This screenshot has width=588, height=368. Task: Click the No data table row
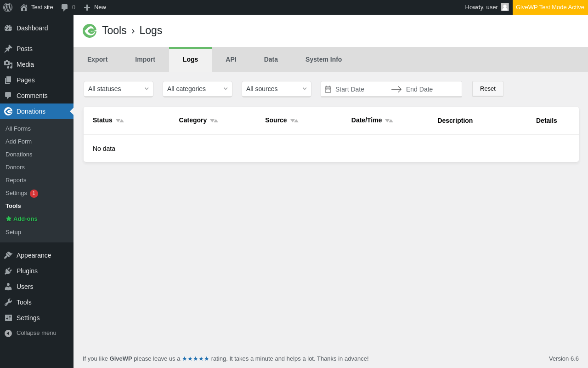click(x=331, y=149)
